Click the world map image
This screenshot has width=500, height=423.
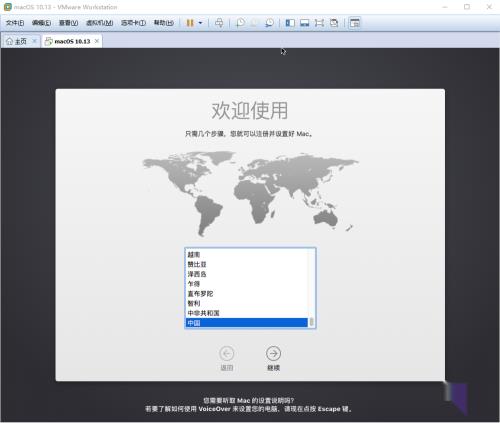(x=250, y=194)
